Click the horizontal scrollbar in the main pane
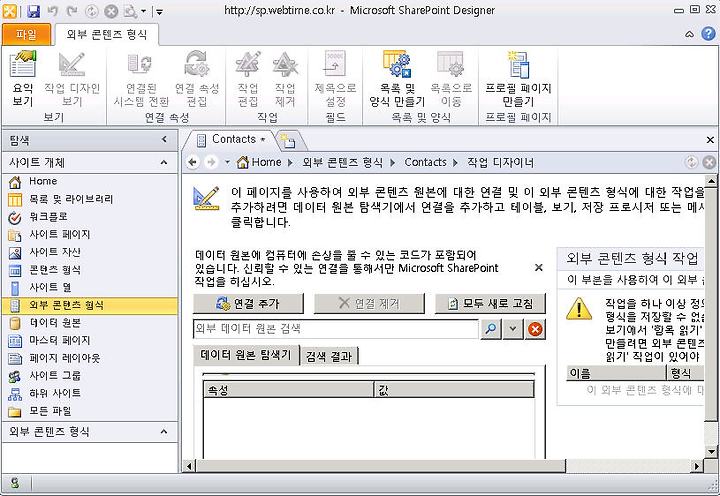 click(380, 466)
